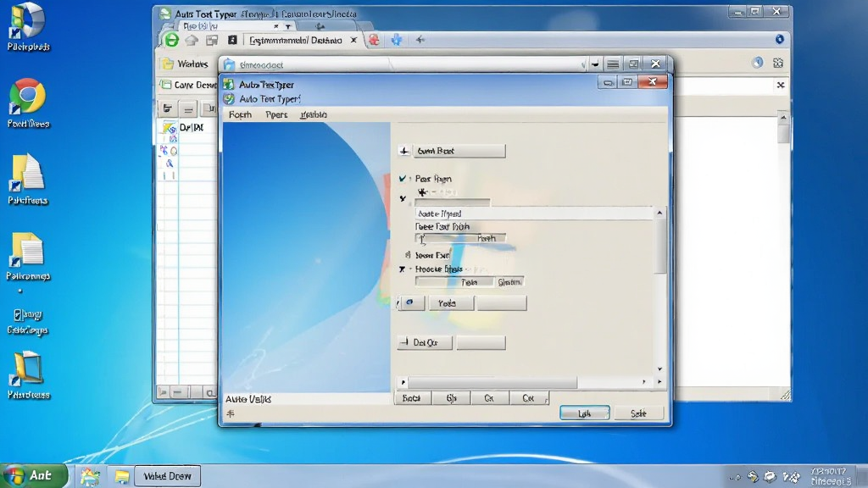The image size is (868, 488).
Task: Click the blue icon button left of Yola
Action: point(411,302)
